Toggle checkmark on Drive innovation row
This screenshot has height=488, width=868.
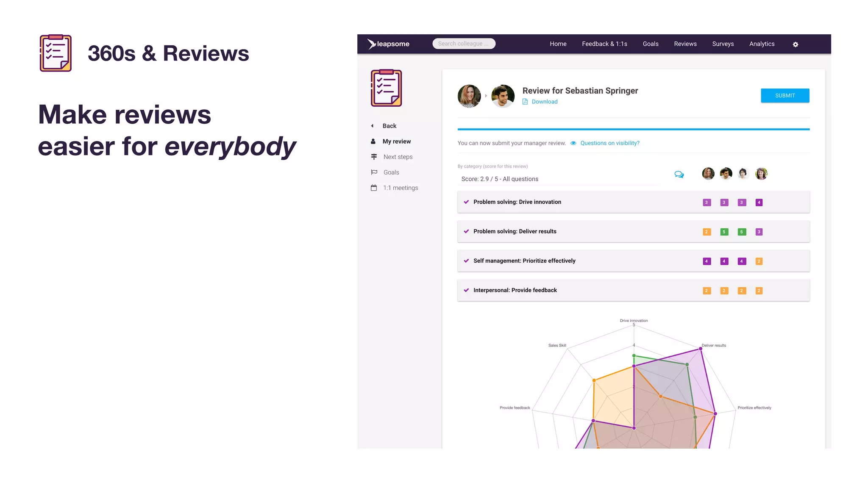(x=466, y=202)
